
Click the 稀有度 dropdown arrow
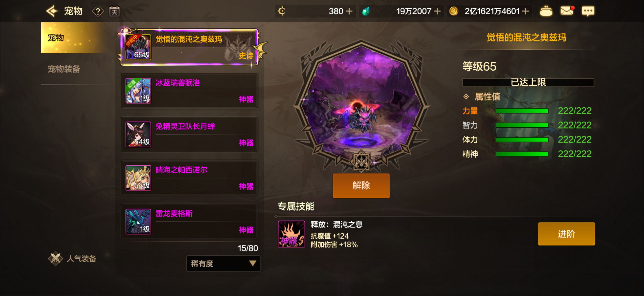252,263
